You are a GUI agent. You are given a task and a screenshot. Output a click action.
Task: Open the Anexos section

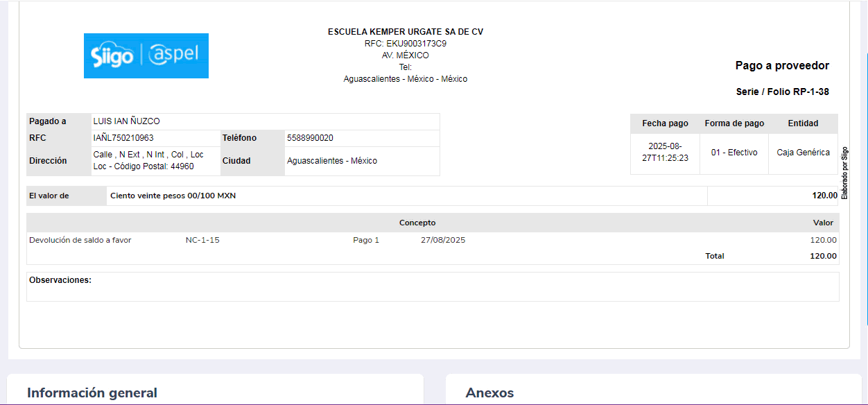pos(489,393)
